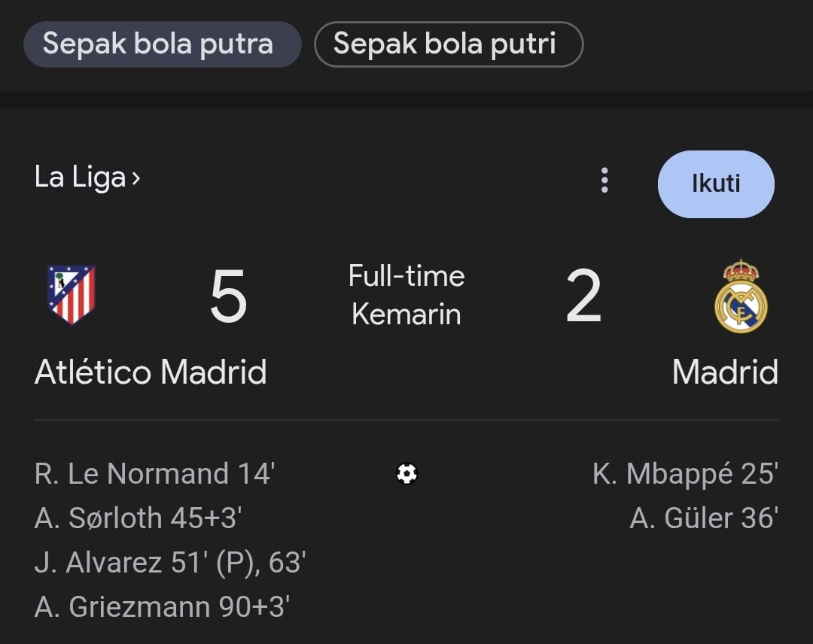Expand match details for Kemarin game
This screenshot has height=644, width=813.
point(406,314)
